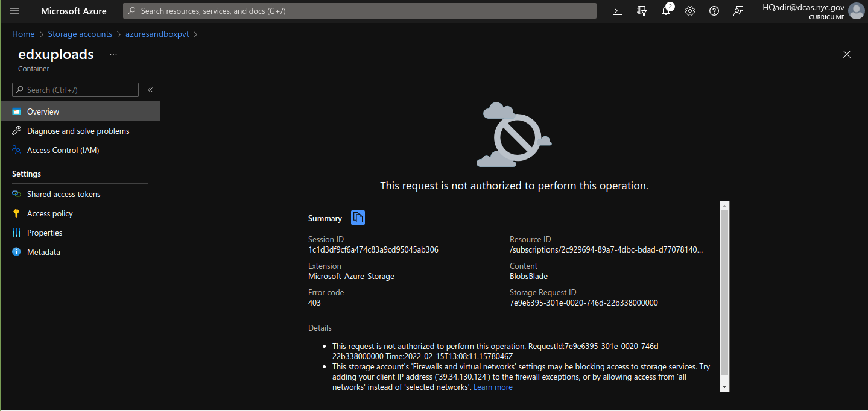Open the user account avatar

(856, 11)
